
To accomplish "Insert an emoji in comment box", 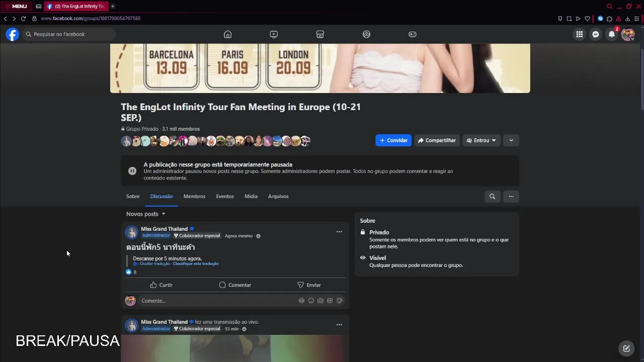I will [x=311, y=301].
